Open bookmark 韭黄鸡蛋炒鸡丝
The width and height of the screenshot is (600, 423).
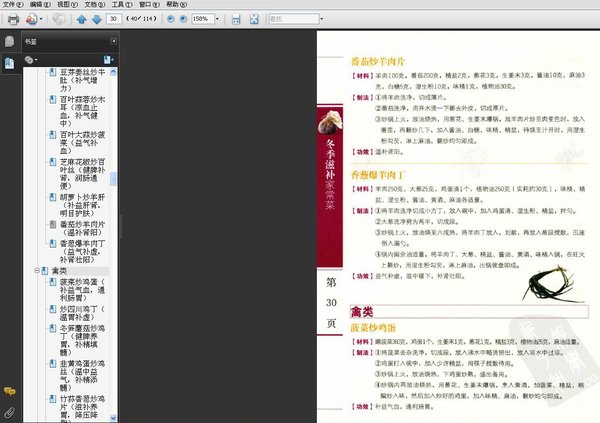pyautogui.click(x=82, y=376)
